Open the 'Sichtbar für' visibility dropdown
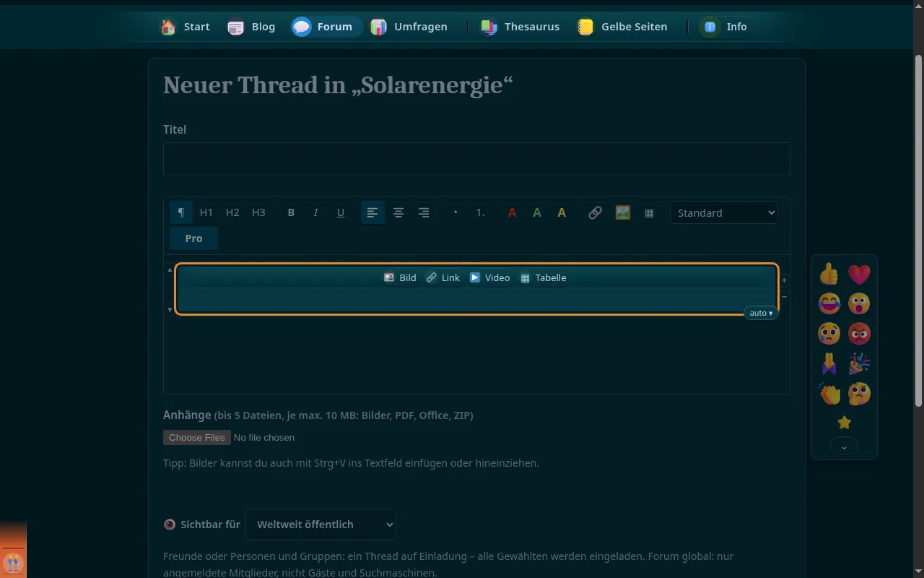 (321, 525)
